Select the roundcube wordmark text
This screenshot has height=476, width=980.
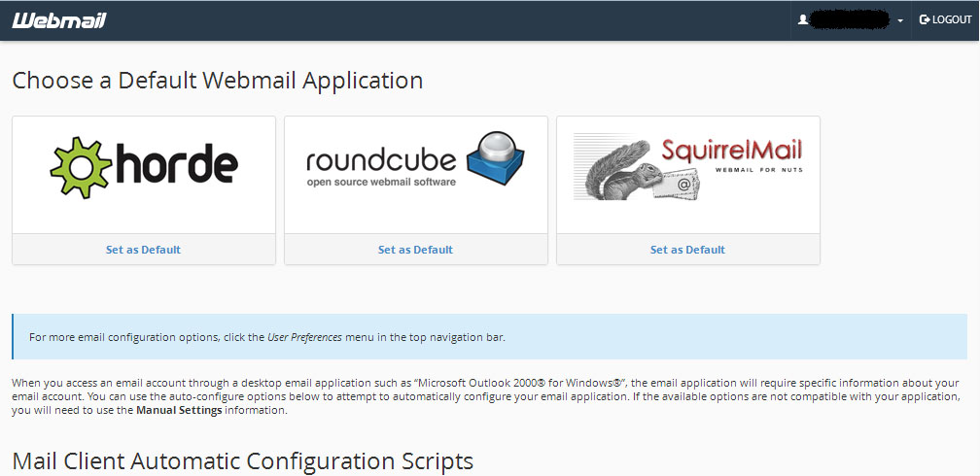381,160
